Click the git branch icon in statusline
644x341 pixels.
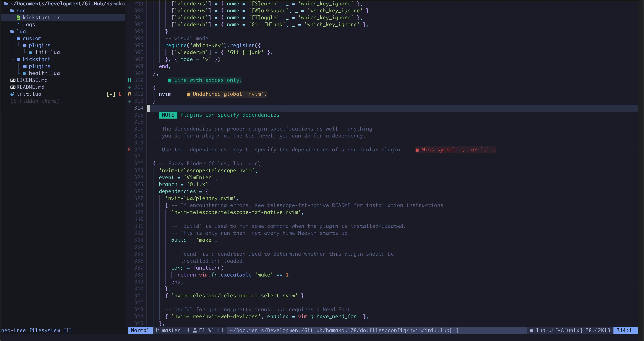tap(157, 330)
